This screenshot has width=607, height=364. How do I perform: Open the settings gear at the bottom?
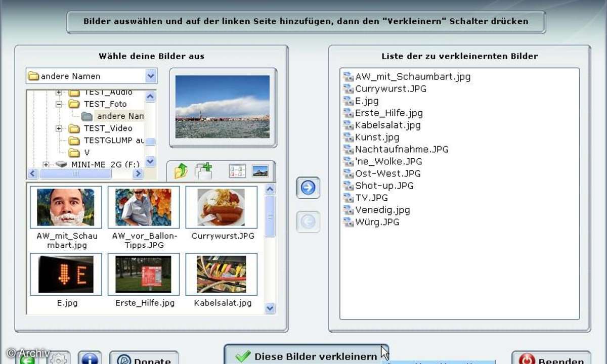click(59, 358)
